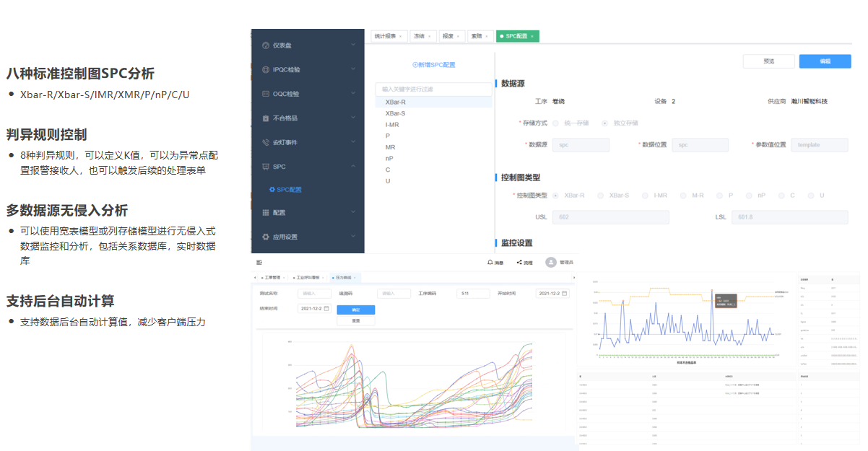Image resolution: width=868 pixels, height=451 pixels.
Task: Open calendar icon in 开始时间 field
Action: tap(565, 294)
